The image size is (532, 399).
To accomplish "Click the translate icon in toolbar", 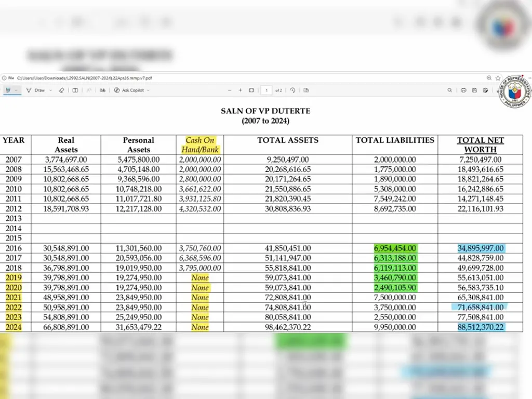I will pos(102,90).
